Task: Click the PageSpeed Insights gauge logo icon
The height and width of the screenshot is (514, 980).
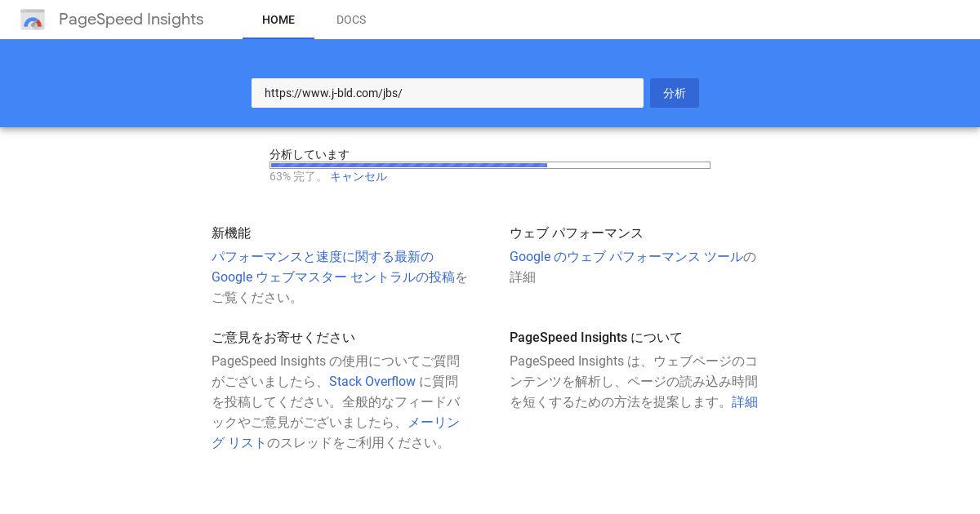Action: point(33,20)
